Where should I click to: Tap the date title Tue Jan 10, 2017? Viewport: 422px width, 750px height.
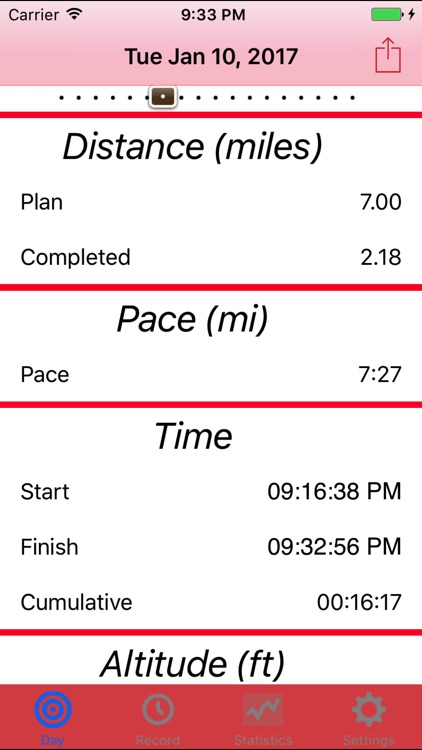pyautogui.click(x=211, y=56)
